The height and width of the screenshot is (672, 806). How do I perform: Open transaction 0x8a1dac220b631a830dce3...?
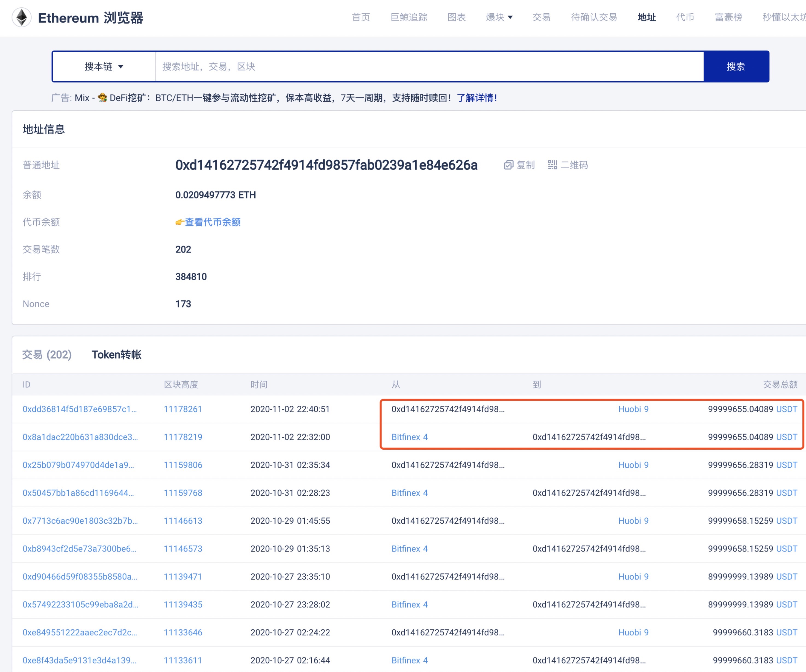point(80,437)
